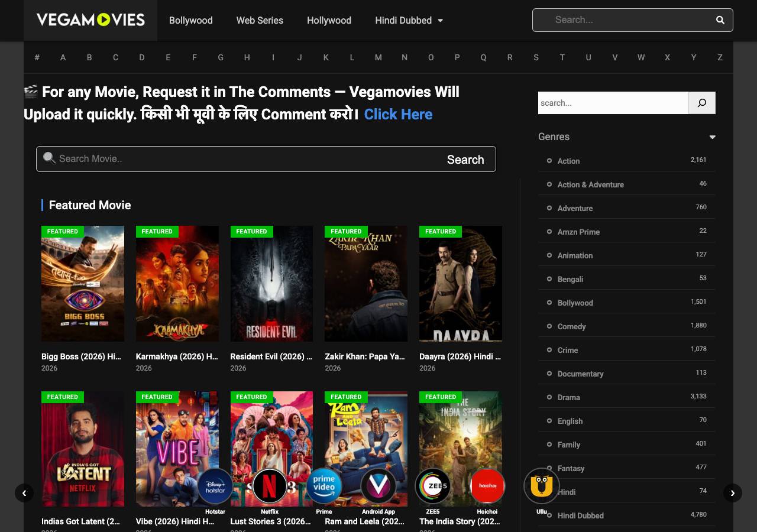Filter titles by the # symbol
The image size is (757, 532).
click(x=37, y=57)
